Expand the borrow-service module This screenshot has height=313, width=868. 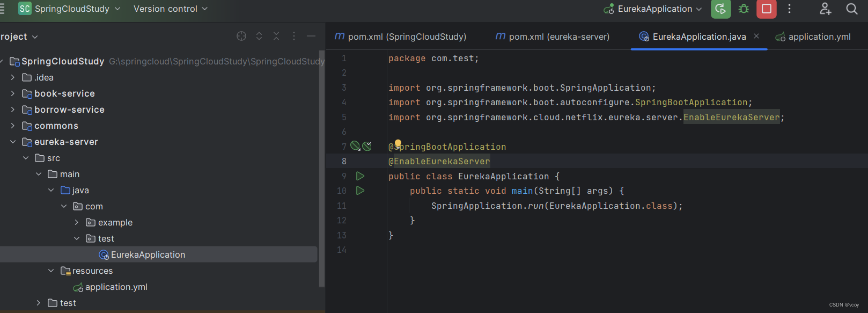tap(13, 110)
